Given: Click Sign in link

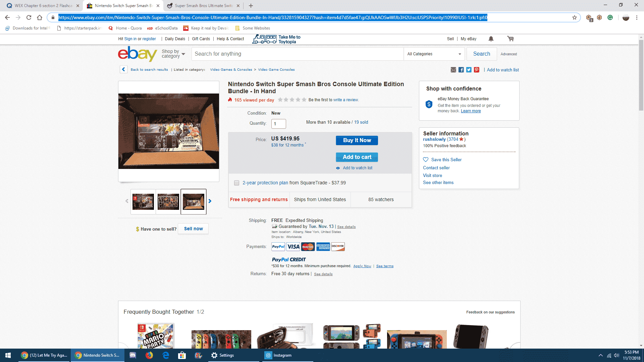Looking at the screenshot, I should [x=130, y=39].
